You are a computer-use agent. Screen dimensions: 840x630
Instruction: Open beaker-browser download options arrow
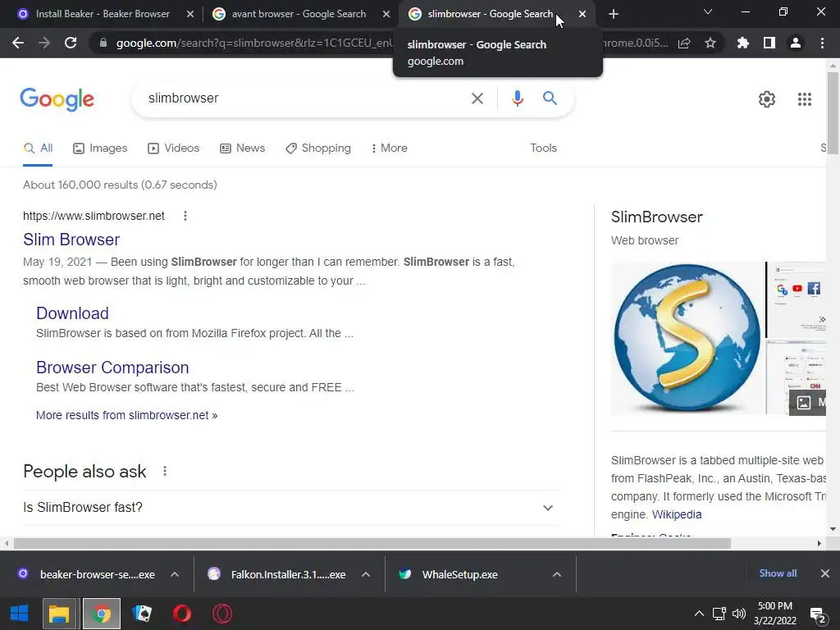(x=175, y=574)
